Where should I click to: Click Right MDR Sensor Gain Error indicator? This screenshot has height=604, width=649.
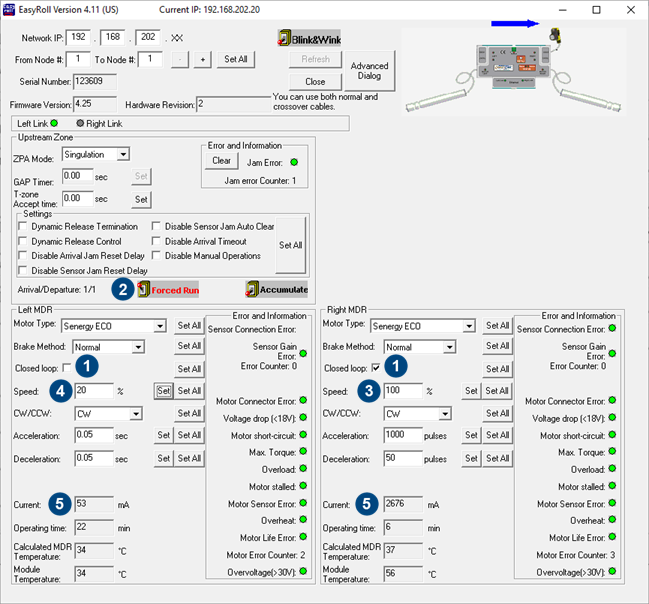[x=612, y=354]
